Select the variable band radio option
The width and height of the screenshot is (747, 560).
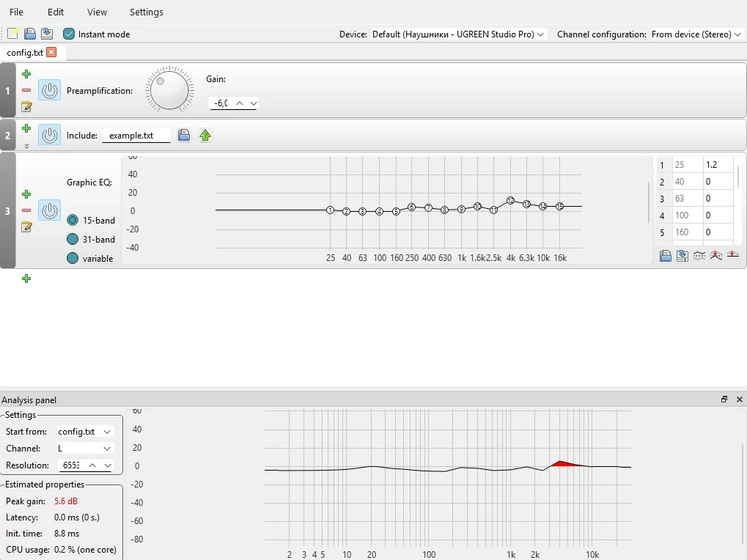coord(73,258)
